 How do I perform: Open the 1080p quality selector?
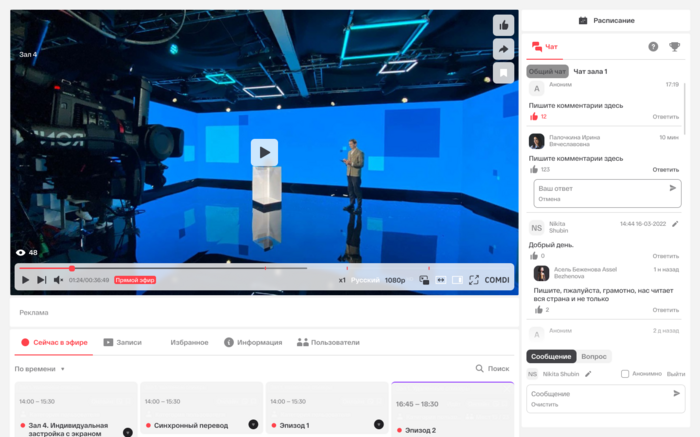pos(395,280)
